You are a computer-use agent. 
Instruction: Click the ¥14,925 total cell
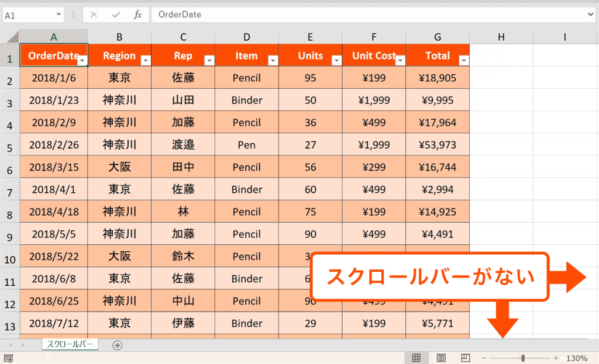point(438,212)
